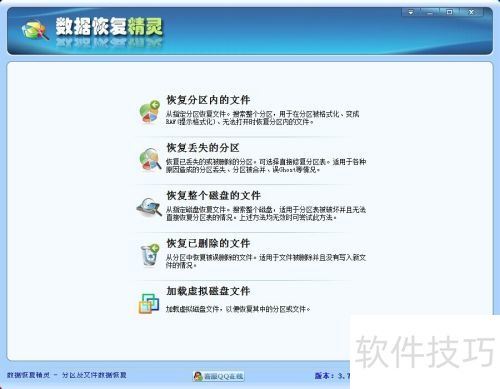Click the whole disk recovery icon
Image resolution: width=500 pixels, height=389 pixels.
point(149,207)
